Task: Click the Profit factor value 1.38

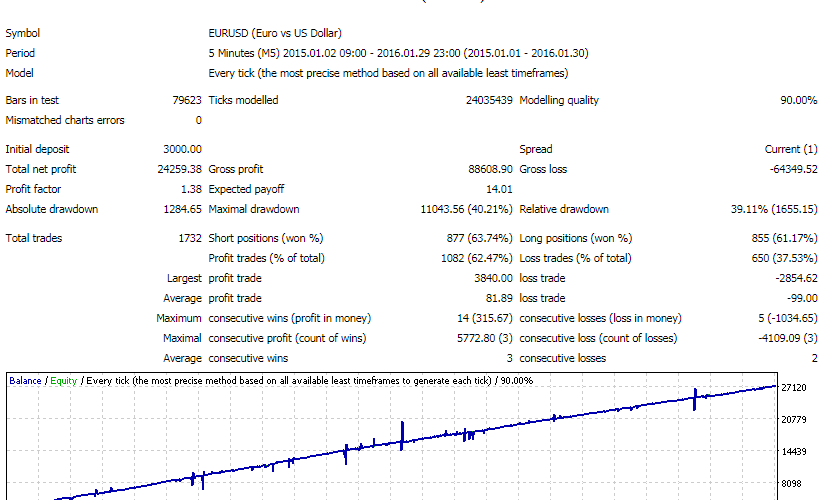Action: click(190, 189)
